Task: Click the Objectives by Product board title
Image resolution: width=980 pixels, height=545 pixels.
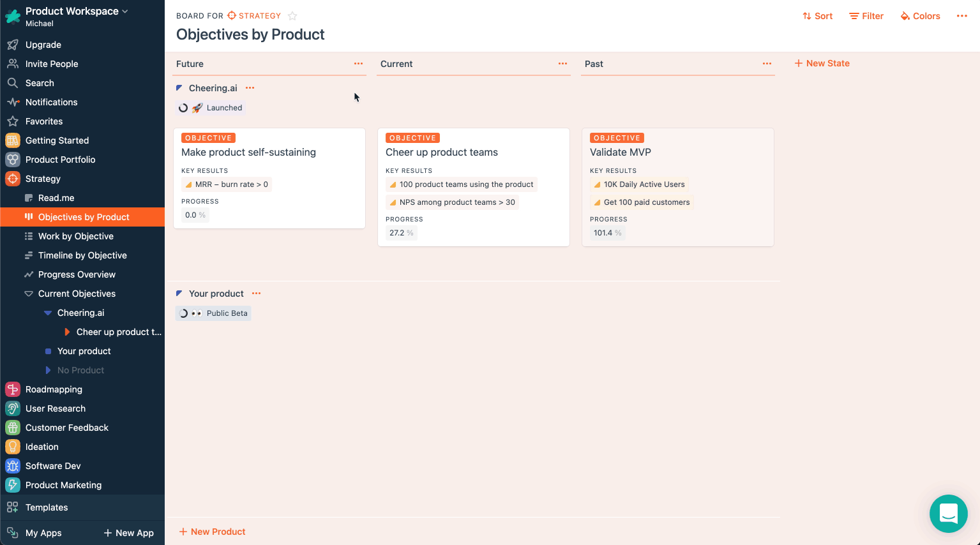Action: click(x=250, y=34)
